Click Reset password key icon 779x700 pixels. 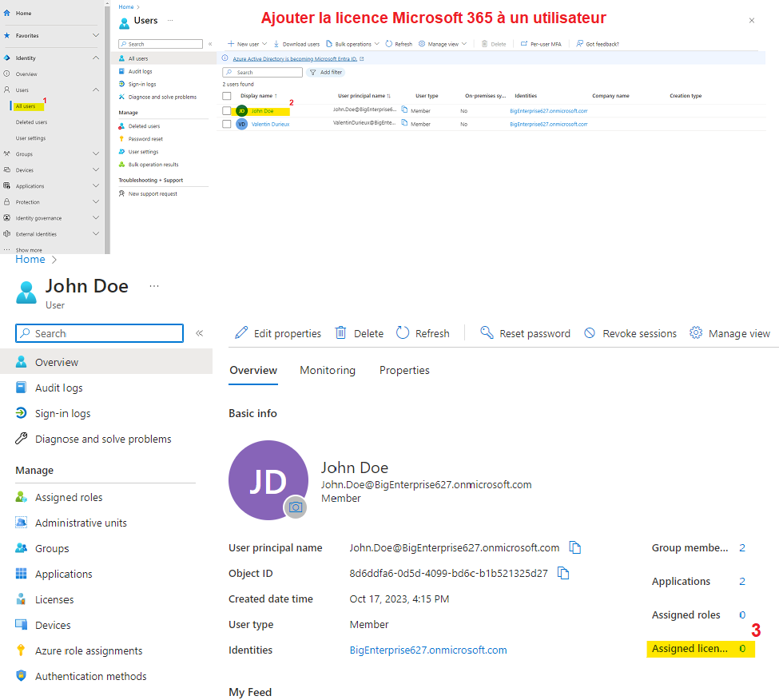click(x=487, y=333)
